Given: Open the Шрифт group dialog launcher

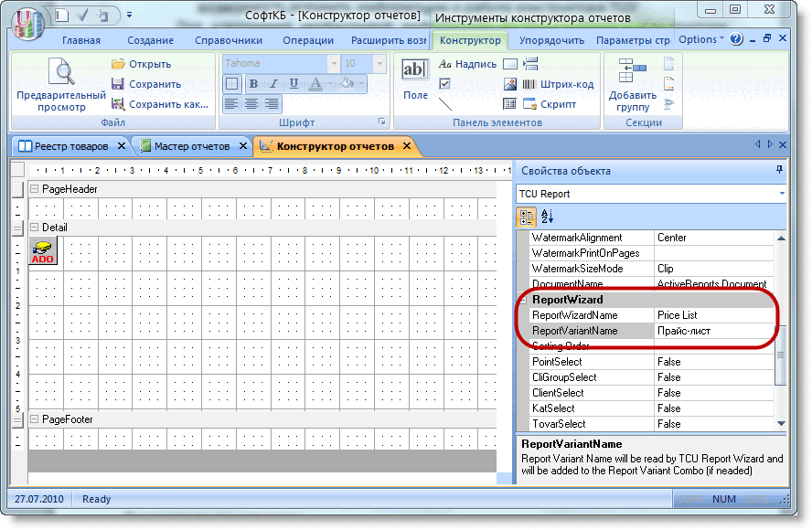Looking at the screenshot, I should (381, 122).
